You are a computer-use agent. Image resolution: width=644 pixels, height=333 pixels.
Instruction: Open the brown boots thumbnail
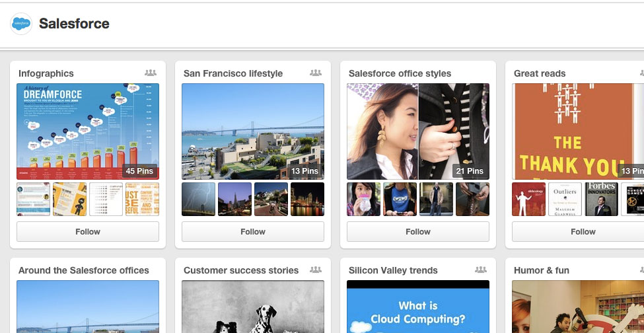coord(472,199)
